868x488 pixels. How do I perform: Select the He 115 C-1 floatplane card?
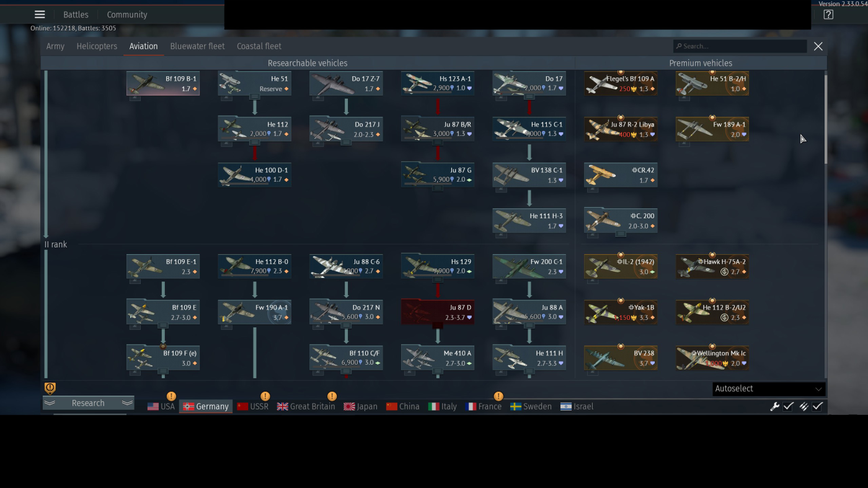pyautogui.click(x=529, y=129)
